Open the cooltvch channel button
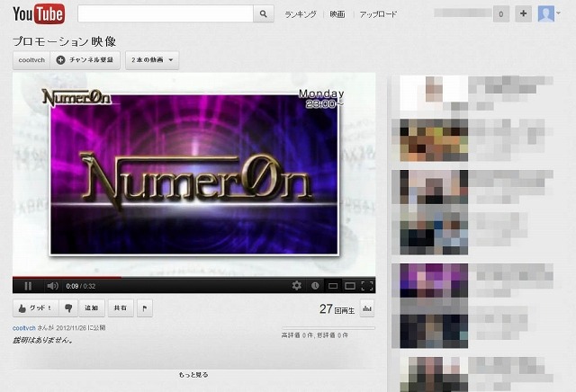The image size is (576, 392). (x=31, y=60)
